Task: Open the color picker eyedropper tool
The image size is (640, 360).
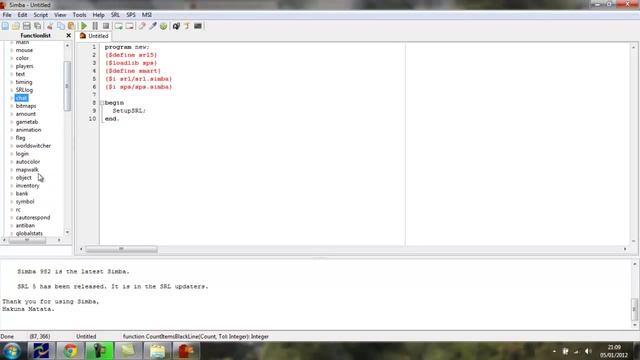Action: click(x=153, y=26)
